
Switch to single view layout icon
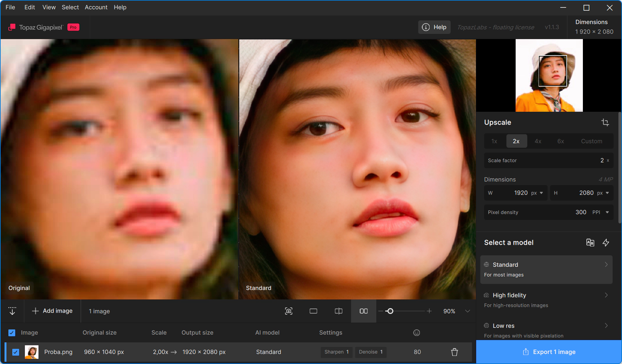point(313,311)
